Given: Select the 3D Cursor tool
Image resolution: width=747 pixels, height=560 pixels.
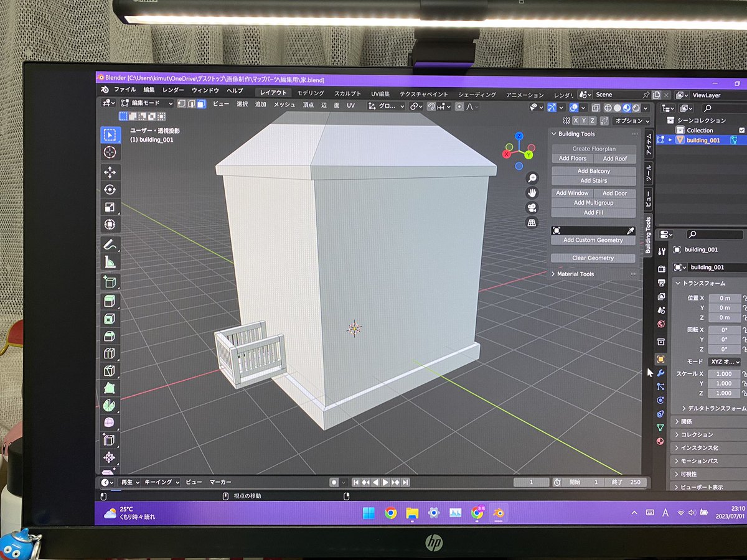Looking at the screenshot, I should [110, 152].
